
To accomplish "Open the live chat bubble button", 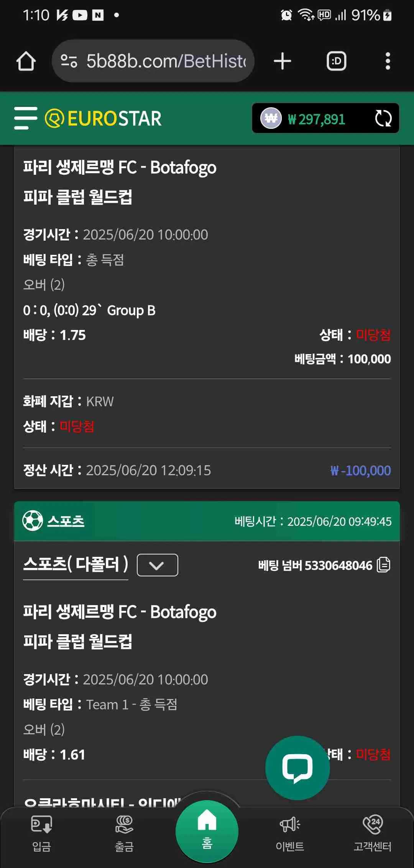I will click(297, 768).
